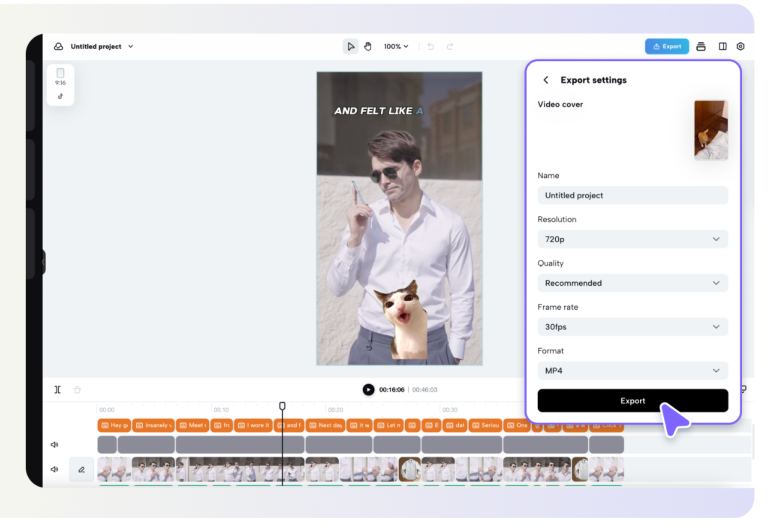Viewport: 768px width, 529px height.
Task: Click the timeline playhead handle
Action: pos(282,406)
